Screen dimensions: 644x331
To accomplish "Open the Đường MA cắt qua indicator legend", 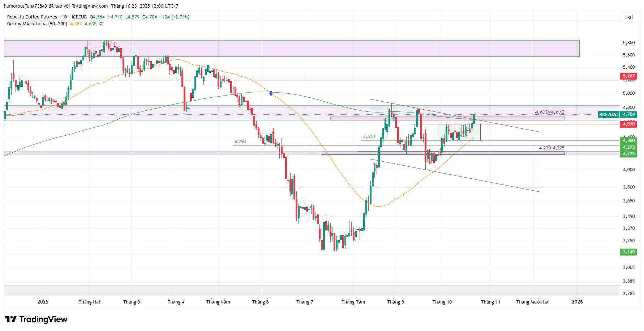I will 37,24.
